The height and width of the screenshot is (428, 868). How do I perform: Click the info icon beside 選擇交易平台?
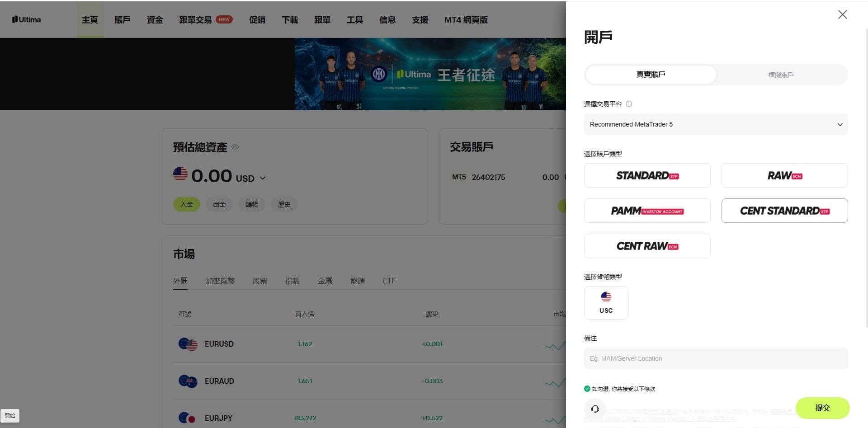[x=628, y=104]
